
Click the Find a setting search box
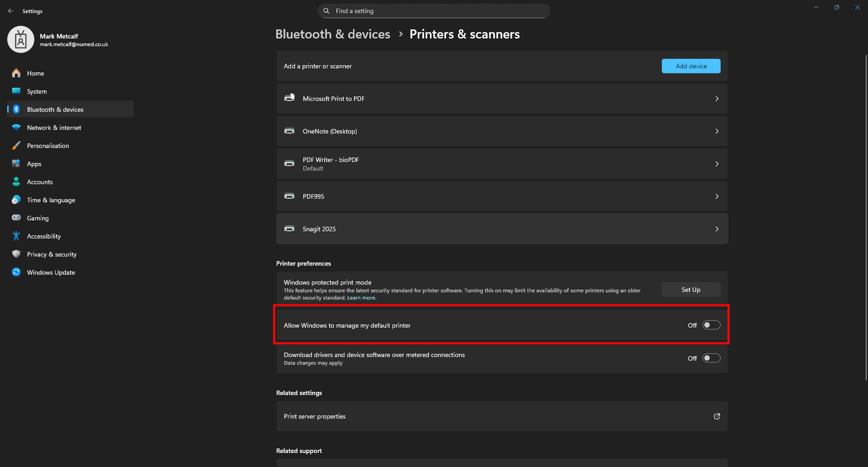[434, 11]
